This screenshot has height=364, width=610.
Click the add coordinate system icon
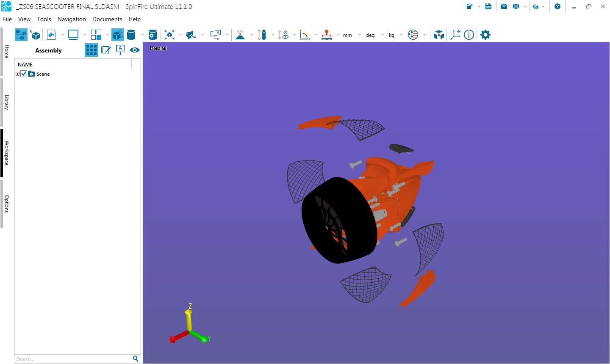(x=455, y=35)
